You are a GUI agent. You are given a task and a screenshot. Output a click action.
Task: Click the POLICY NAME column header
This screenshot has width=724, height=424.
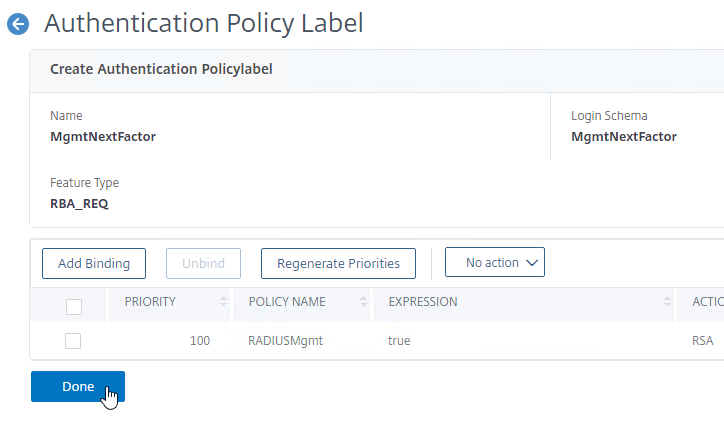pyautogui.click(x=287, y=302)
